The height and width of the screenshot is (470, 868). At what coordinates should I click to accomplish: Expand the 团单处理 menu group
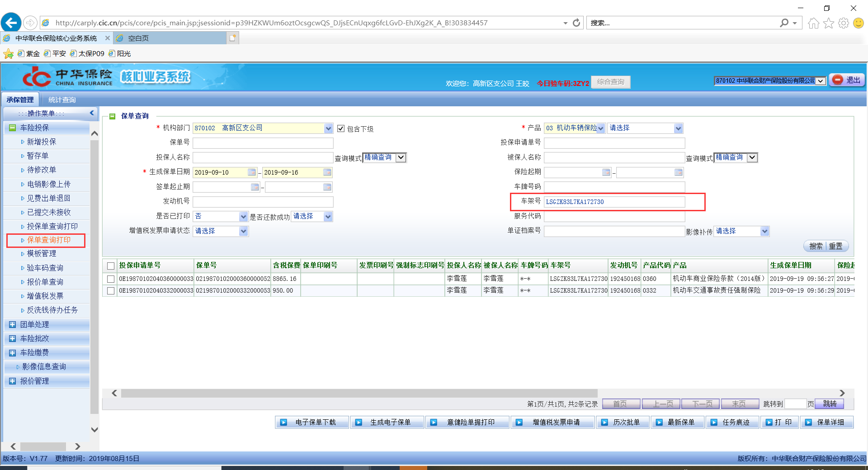12,324
